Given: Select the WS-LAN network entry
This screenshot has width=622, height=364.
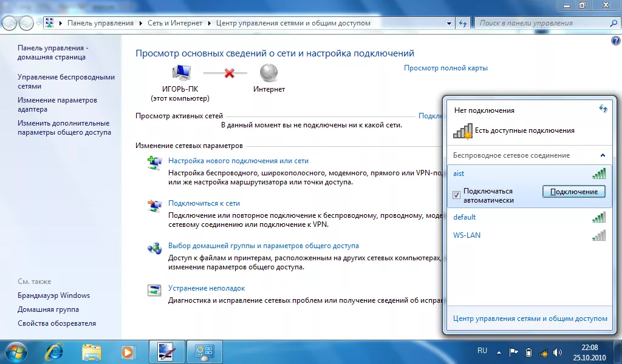Looking at the screenshot, I should coord(465,235).
